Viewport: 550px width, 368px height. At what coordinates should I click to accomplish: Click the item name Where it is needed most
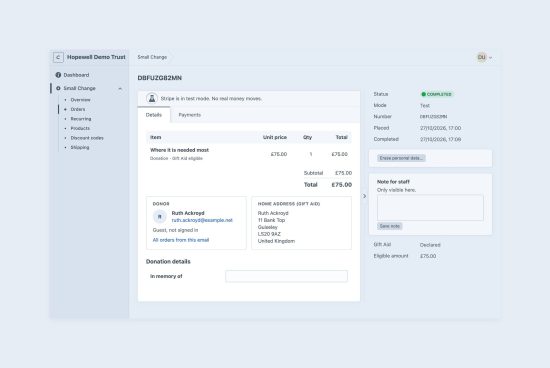tap(179, 150)
